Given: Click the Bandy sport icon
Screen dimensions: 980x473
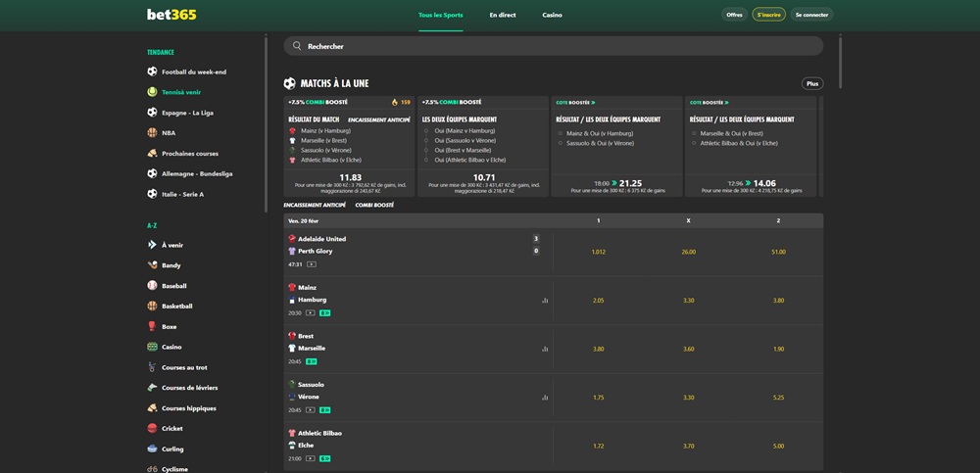Looking at the screenshot, I should point(152,265).
